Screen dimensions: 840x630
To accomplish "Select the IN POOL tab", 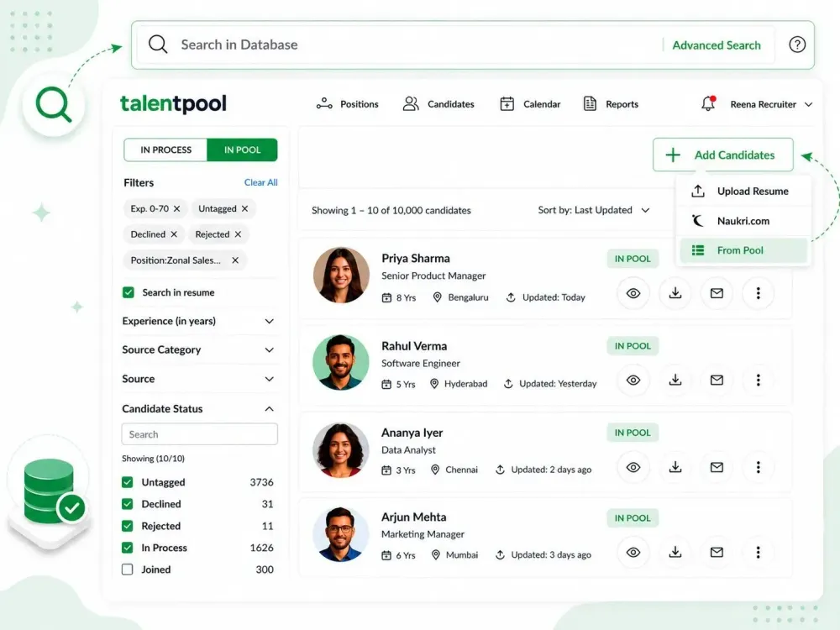I will coord(242,150).
